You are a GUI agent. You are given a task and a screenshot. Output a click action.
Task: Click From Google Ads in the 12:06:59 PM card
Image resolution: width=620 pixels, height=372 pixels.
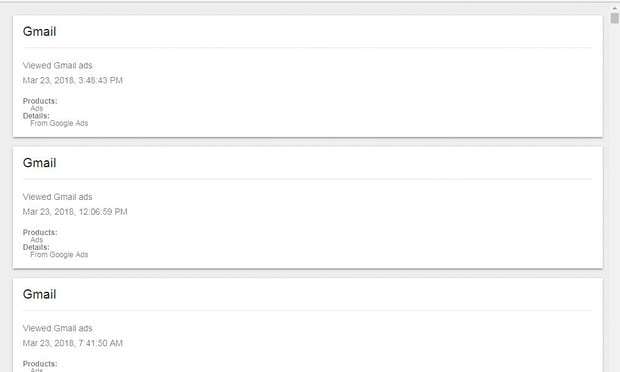pyautogui.click(x=59, y=255)
